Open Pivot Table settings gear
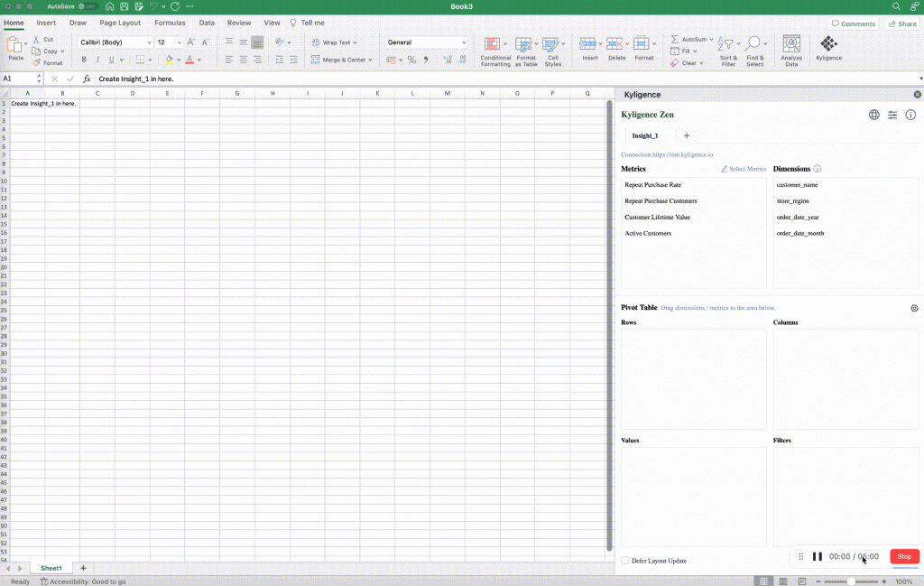 pos(914,308)
